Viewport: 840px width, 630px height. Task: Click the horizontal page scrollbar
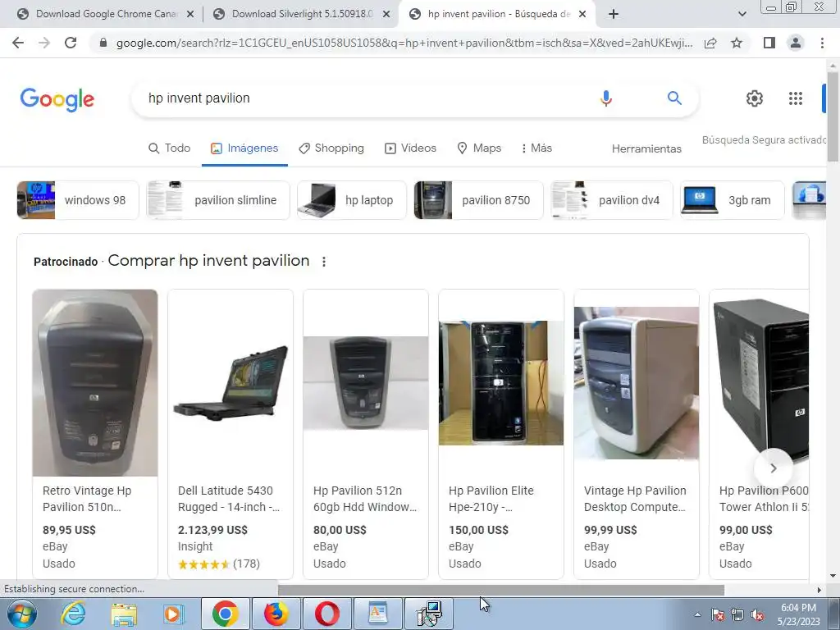[501, 590]
